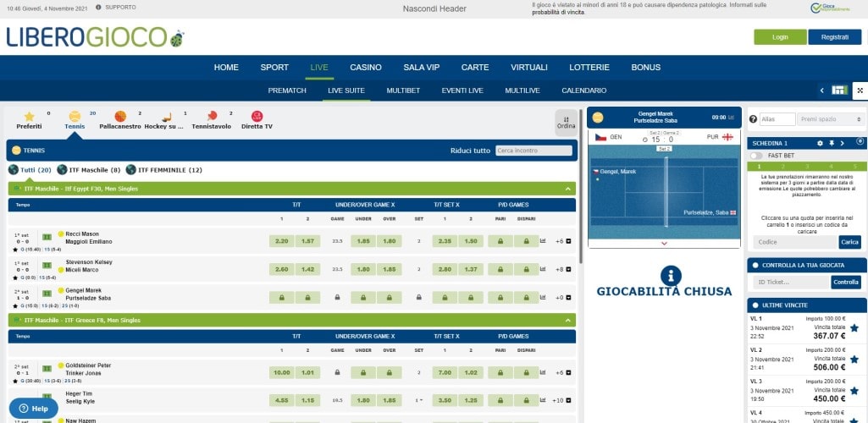Select the radio button in the Schedina 1 header
The height and width of the screenshot is (423, 868).
[860, 142]
